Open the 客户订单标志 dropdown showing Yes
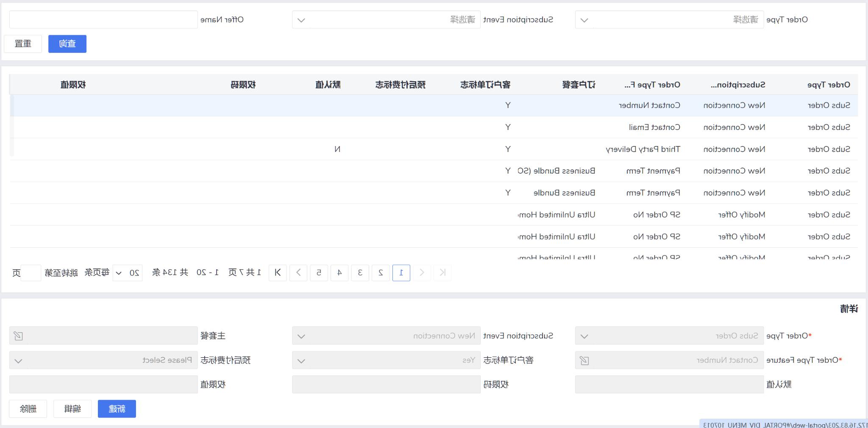The image size is (868, 428). tap(386, 360)
